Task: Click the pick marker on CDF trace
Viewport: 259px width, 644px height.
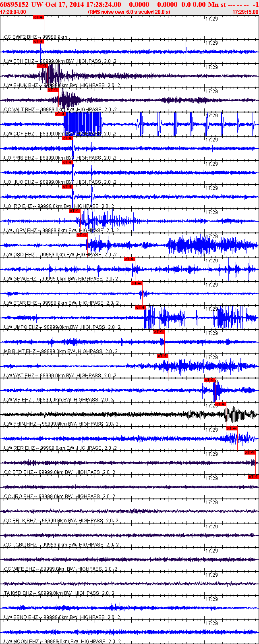Action: click(60, 114)
